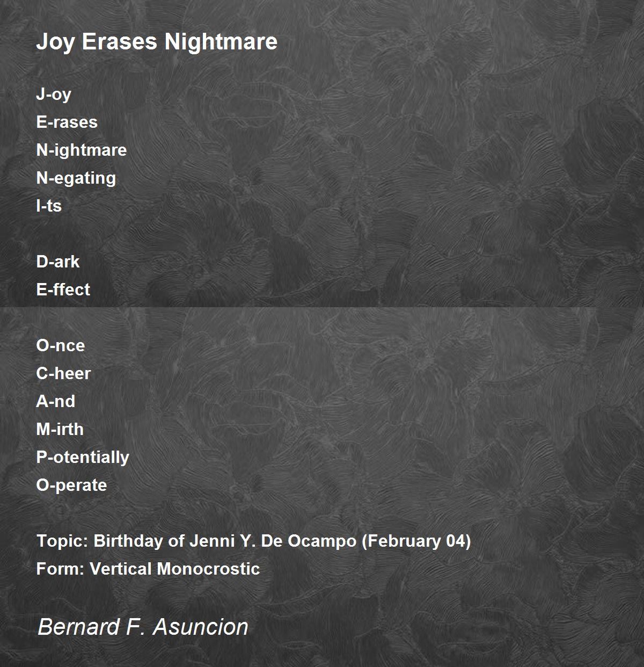
Task: Click the line E-ffect
Action: (63, 289)
